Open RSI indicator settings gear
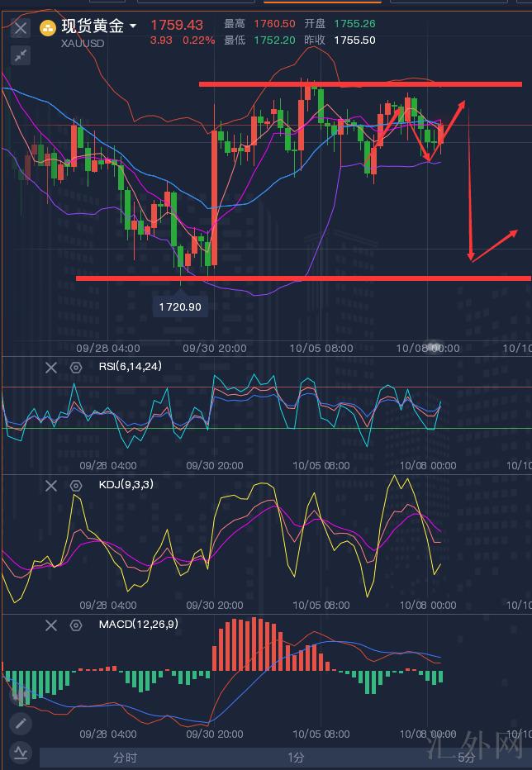Screen dimensions: 532x770 pos(76,368)
